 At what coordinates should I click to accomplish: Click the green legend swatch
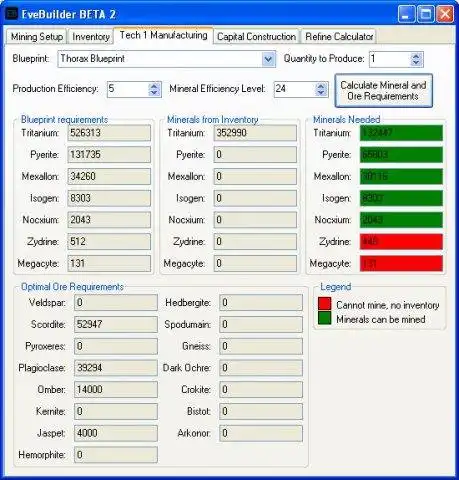pyautogui.click(x=325, y=318)
